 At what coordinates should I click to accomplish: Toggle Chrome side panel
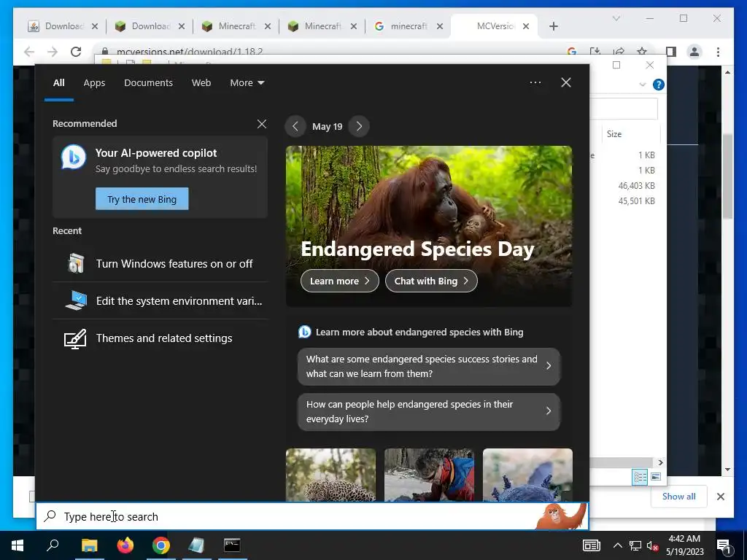671,52
